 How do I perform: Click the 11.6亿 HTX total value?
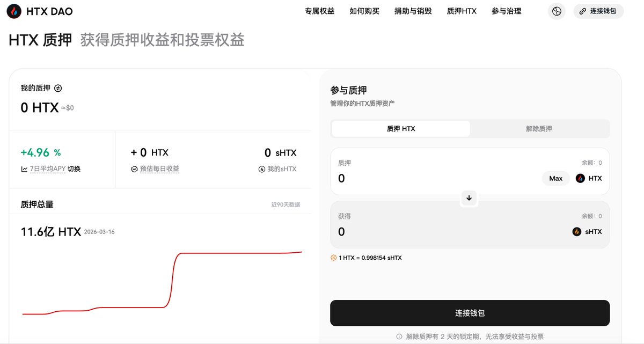[x=50, y=232]
